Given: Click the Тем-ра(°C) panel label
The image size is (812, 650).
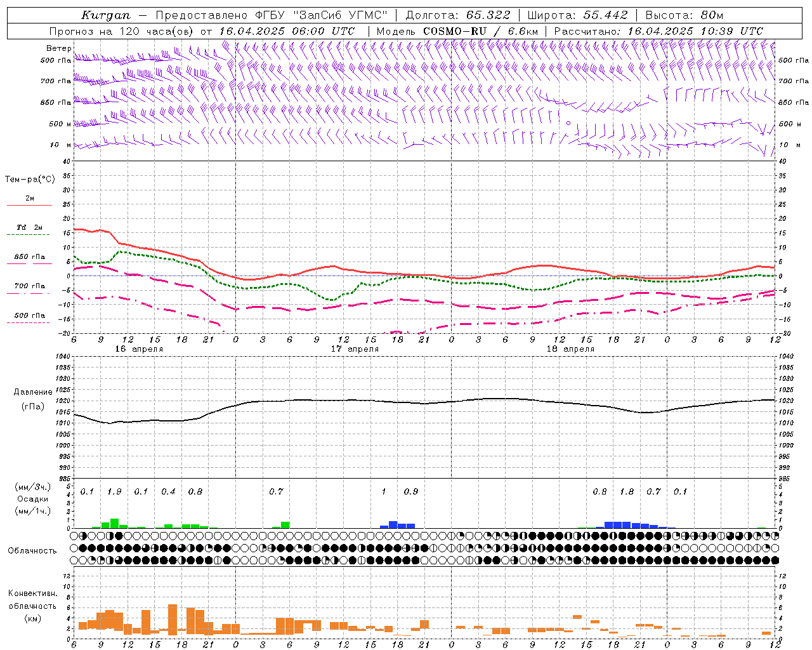Looking at the screenshot, I should coord(30,180).
